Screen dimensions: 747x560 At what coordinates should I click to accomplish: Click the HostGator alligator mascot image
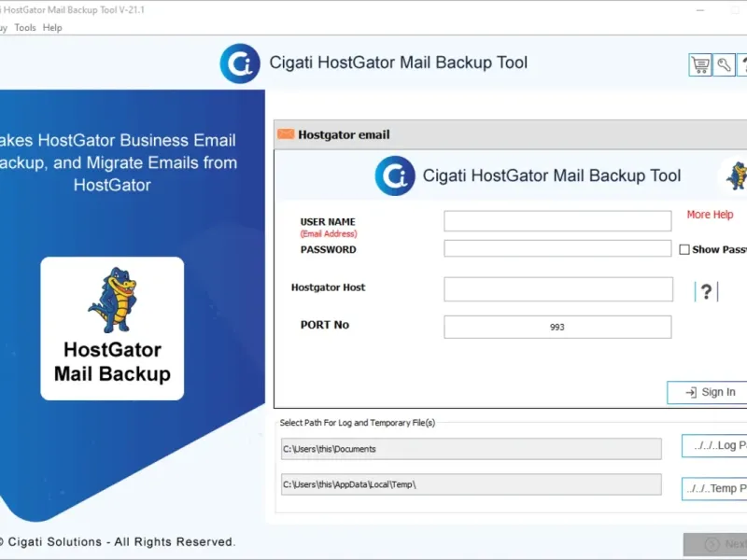coord(113,300)
